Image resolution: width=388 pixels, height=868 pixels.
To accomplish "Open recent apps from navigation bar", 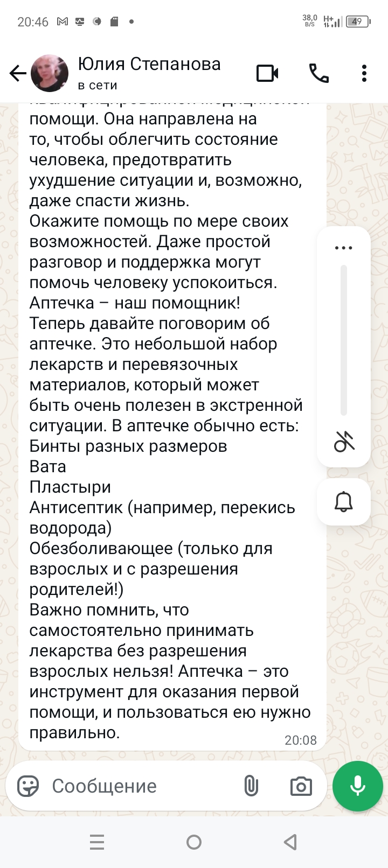I will (97, 842).
